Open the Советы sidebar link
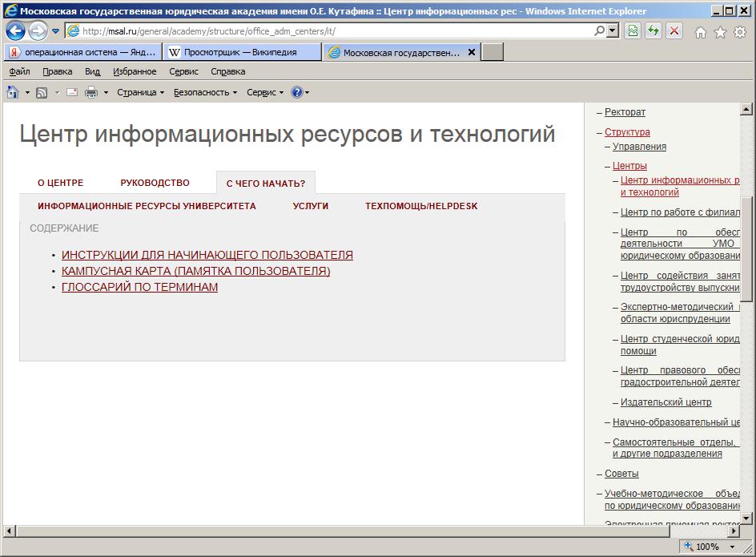This screenshot has height=557, width=756. 621,474
